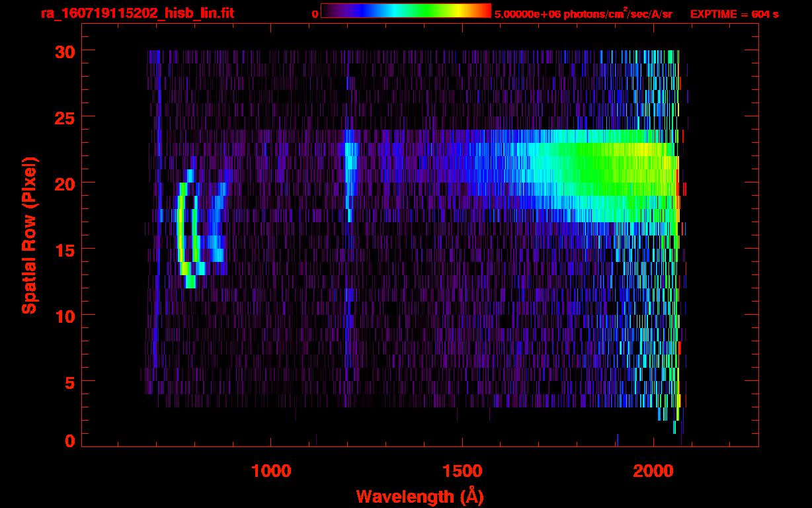
Task: Click the colorbar minimum 0 label
Action: point(315,14)
